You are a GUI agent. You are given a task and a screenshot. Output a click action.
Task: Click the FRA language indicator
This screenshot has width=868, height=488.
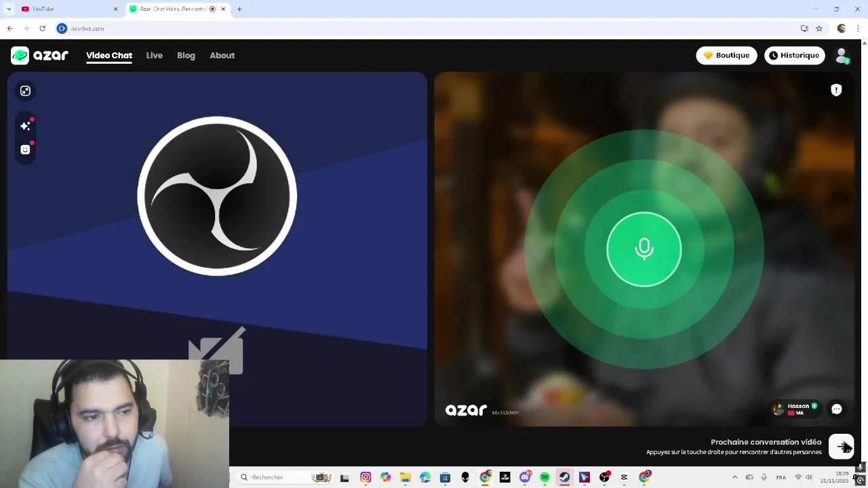(781, 478)
